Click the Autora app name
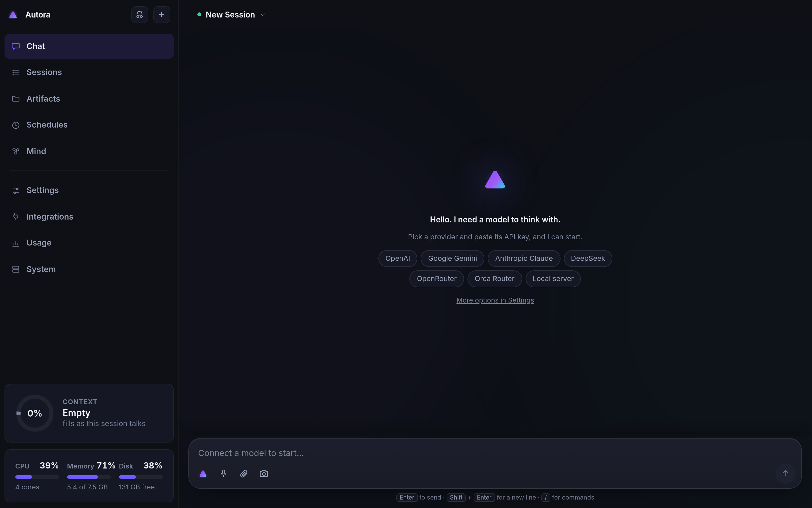This screenshot has height=508, width=812. pyautogui.click(x=38, y=15)
